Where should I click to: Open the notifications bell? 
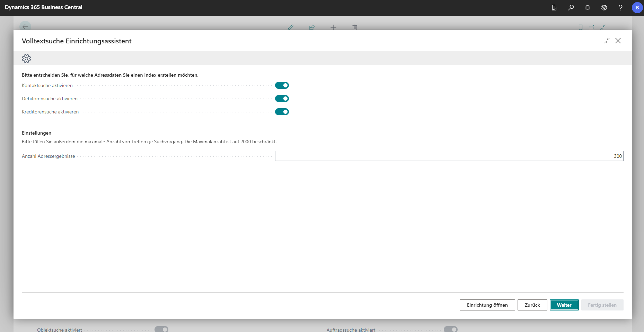tap(588, 8)
